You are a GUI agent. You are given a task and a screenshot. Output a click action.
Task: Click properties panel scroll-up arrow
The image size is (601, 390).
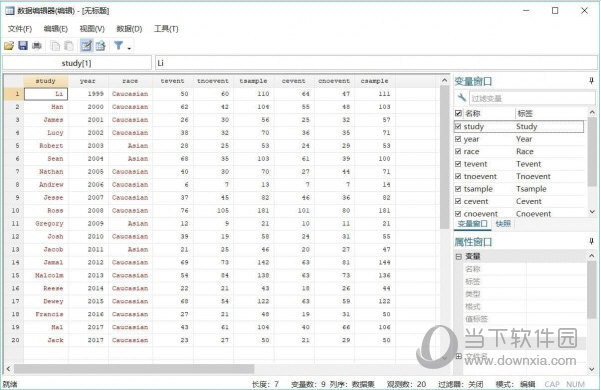click(x=592, y=256)
